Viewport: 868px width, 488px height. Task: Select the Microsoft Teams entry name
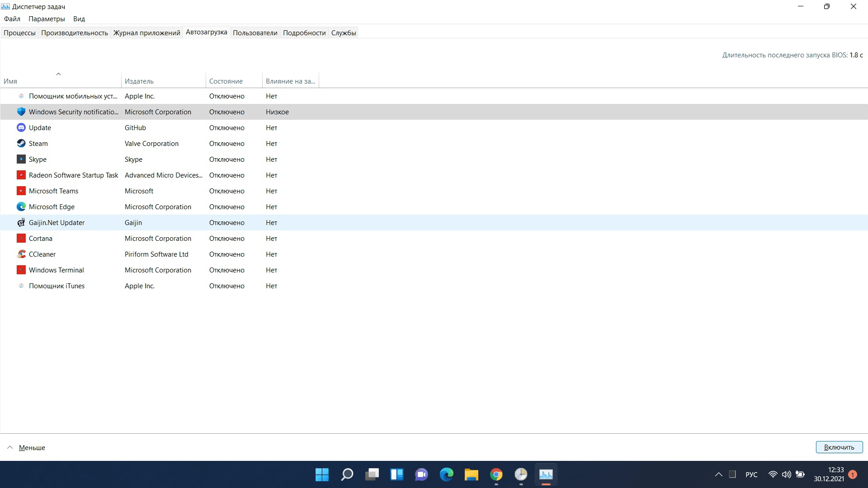[x=53, y=191]
